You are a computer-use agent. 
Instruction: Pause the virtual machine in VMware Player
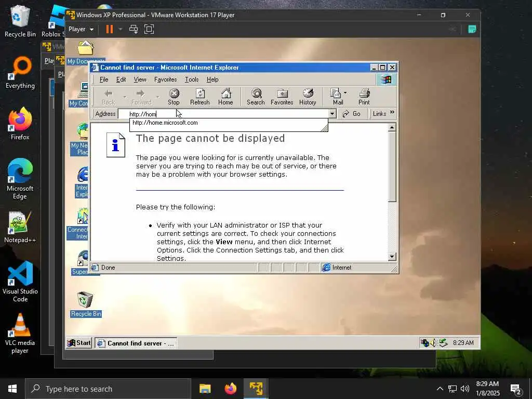(x=109, y=29)
